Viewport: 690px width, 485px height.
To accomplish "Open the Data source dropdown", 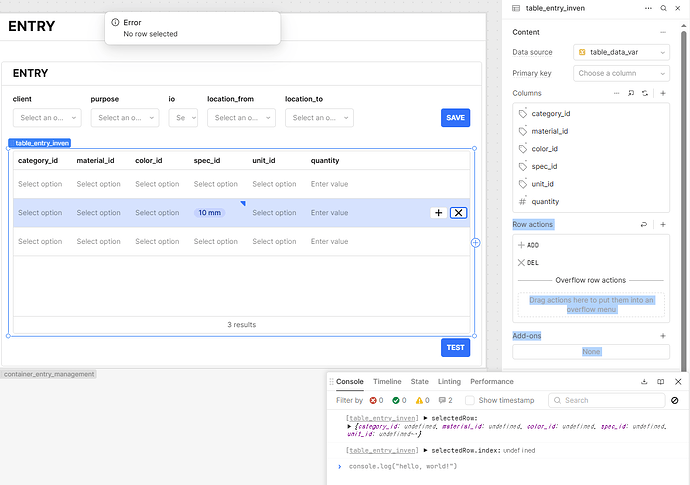I will click(x=621, y=52).
